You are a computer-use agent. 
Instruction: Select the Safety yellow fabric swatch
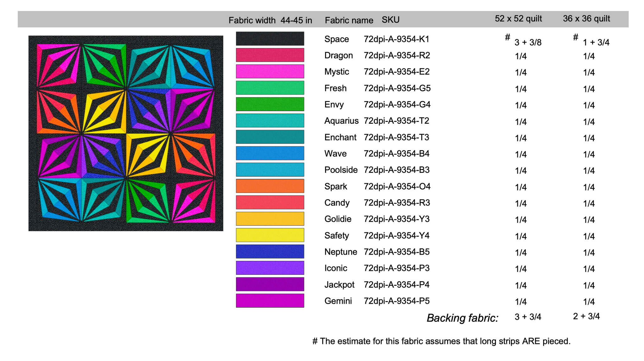tap(270, 235)
